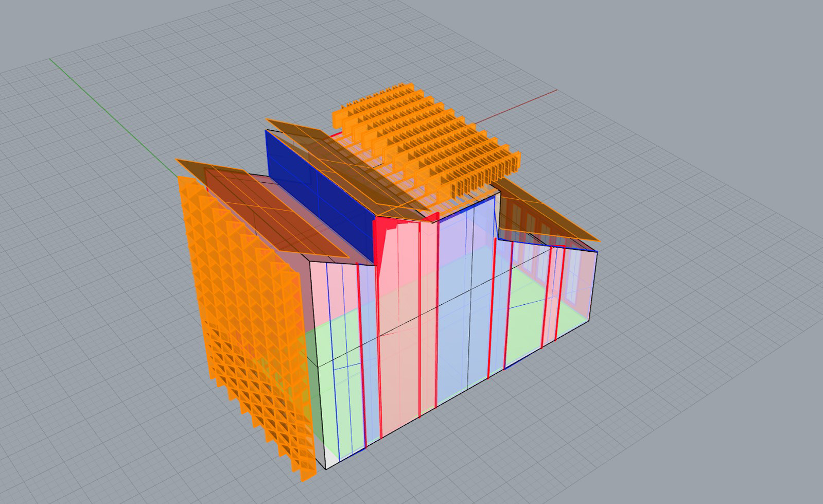Image resolution: width=823 pixels, height=504 pixels.
Task: Select the thick red central vertical column
Action: (x=420, y=319)
